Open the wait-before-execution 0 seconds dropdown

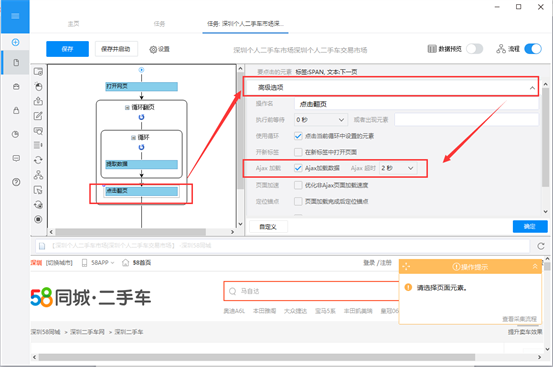(x=320, y=120)
